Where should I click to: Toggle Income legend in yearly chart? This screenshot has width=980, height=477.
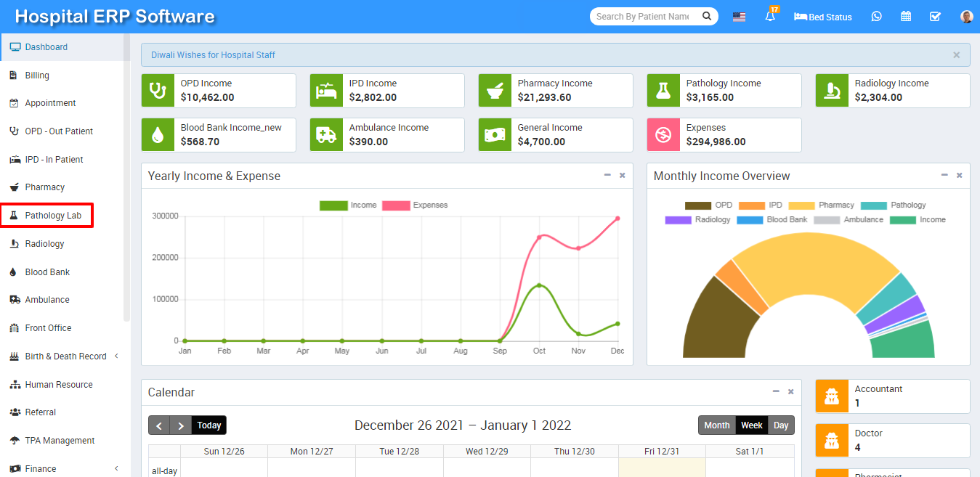pyautogui.click(x=348, y=205)
